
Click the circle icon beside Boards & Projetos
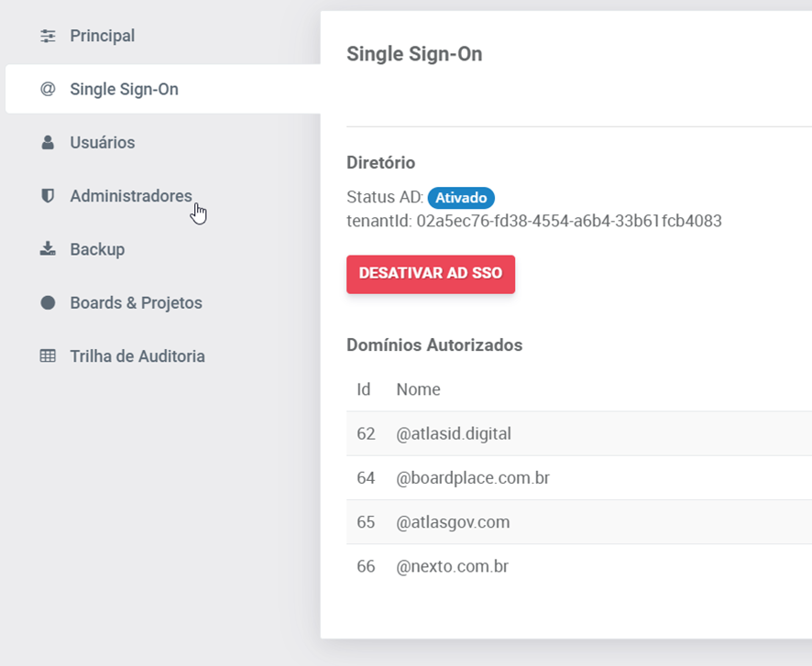point(48,303)
